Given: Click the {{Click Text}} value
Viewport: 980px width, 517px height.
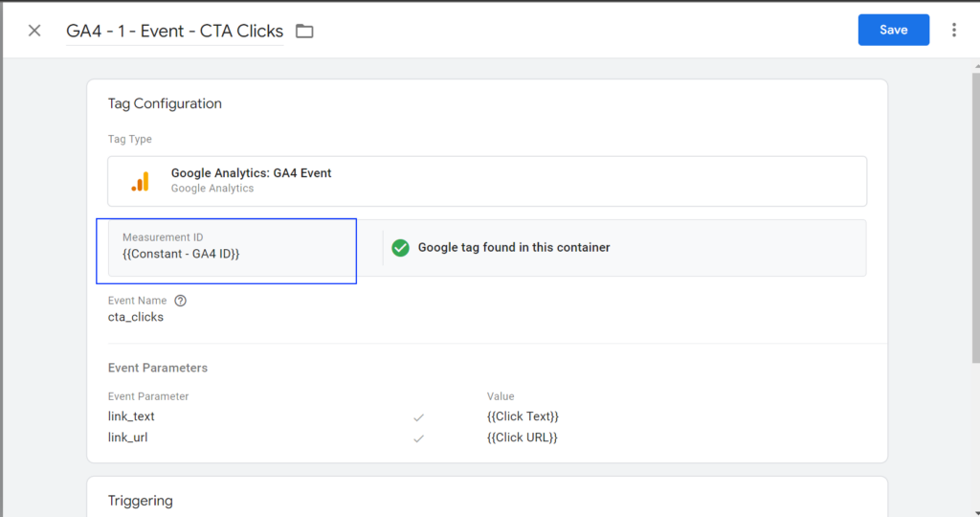Looking at the screenshot, I should pyautogui.click(x=523, y=416).
